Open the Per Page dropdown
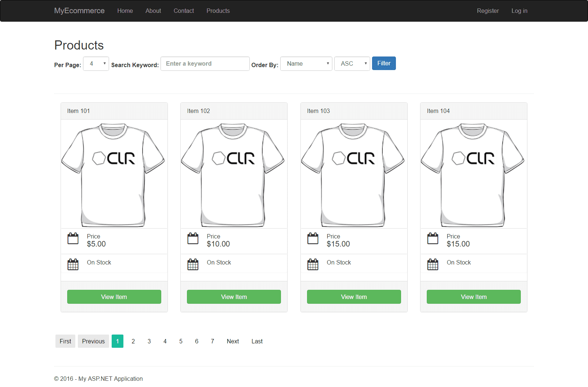Viewport: 588px width, 387px height. pos(96,63)
